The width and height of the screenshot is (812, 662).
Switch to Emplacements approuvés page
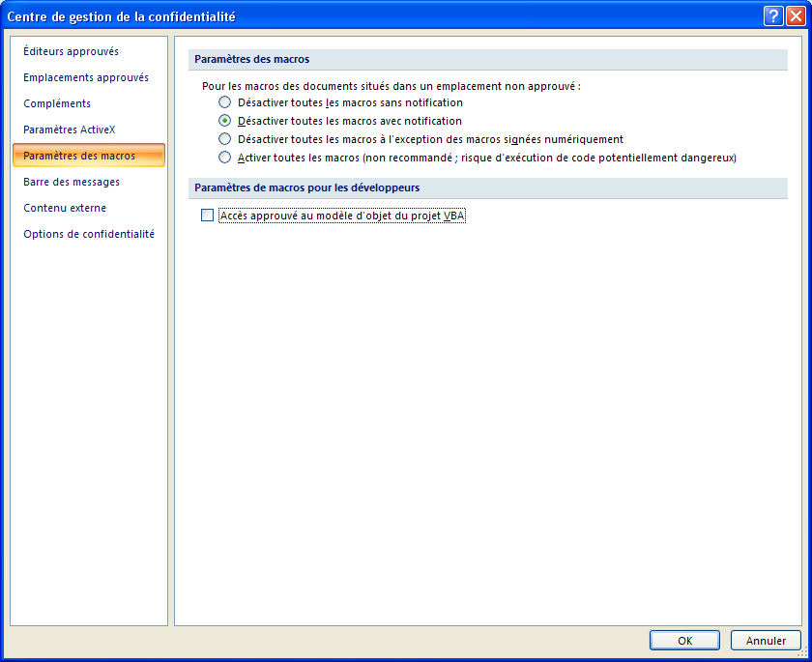click(x=86, y=77)
